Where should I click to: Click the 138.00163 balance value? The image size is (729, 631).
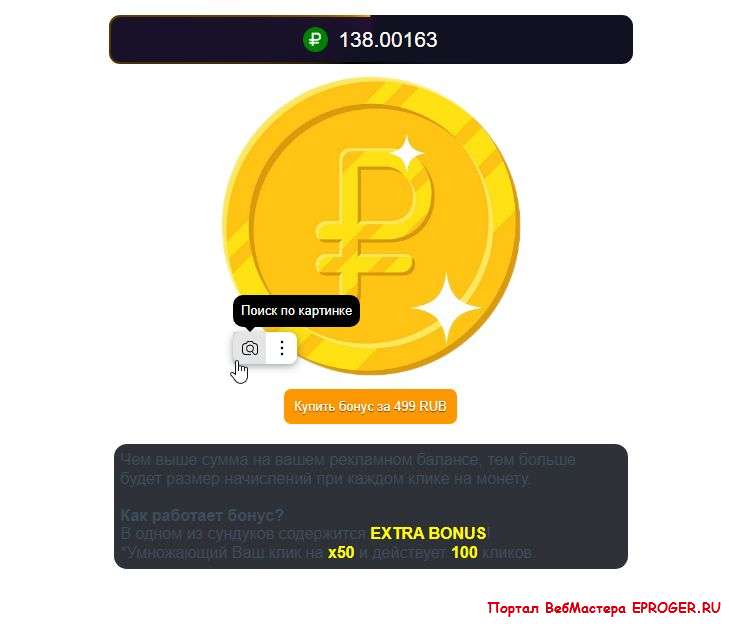388,40
